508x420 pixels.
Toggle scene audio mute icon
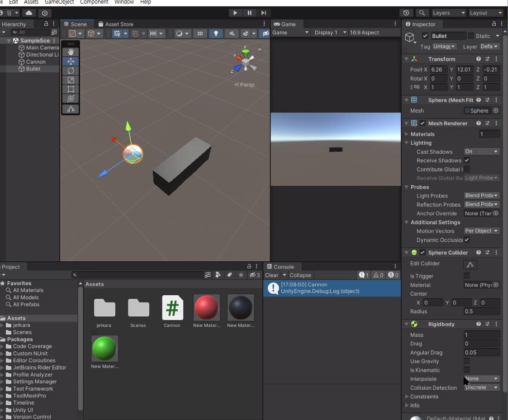(x=232, y=33)
